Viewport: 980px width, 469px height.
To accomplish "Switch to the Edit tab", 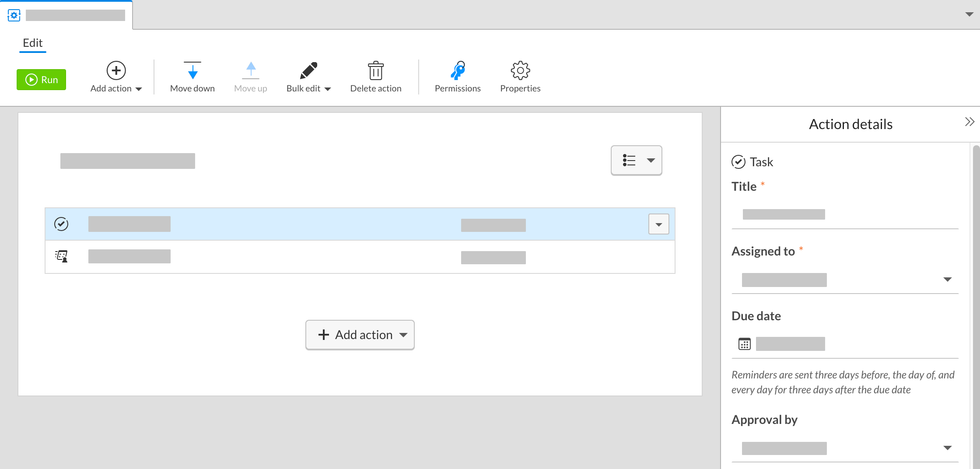I will tap(32, 43).
